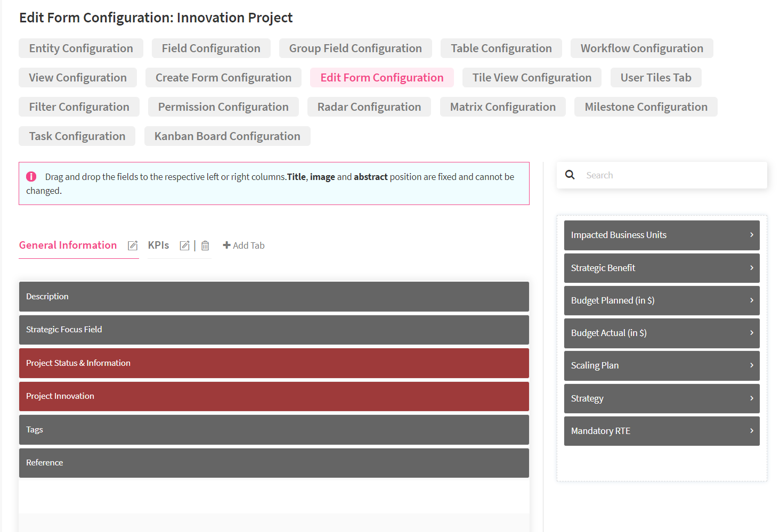Select the Description field row

(274, 297)
